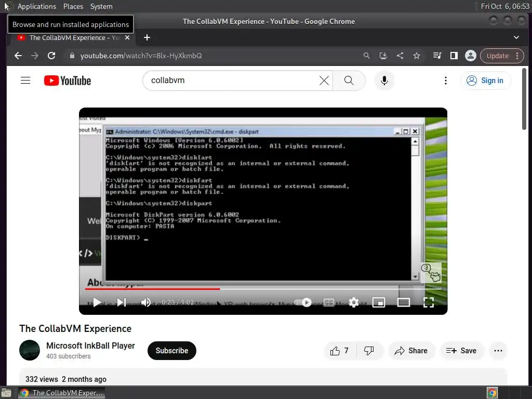Viewport: 532px width, 399px height.
Task: Close The CollabVM Experience tab
Action: (x=127, y=37)
